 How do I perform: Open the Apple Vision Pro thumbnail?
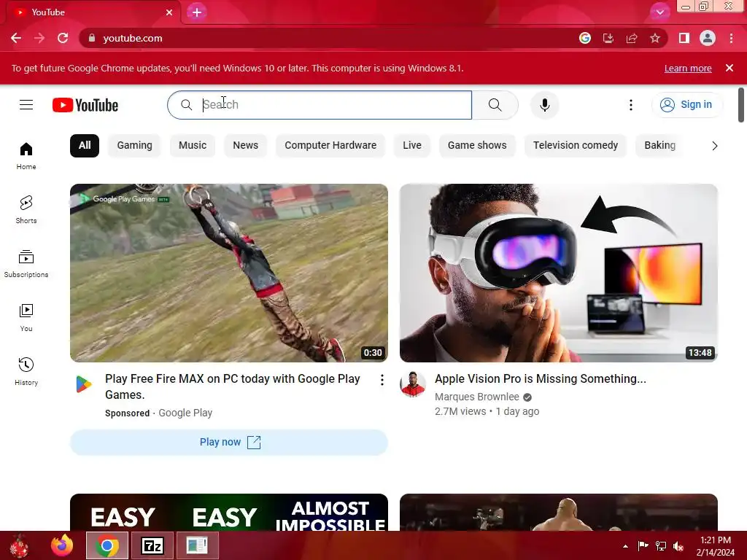(558, 273)
